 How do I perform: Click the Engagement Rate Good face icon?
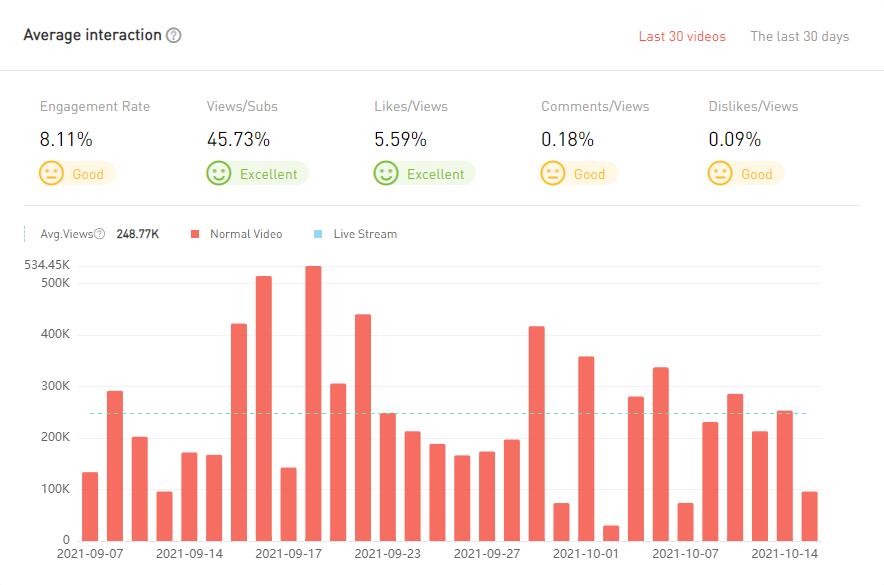pyautogui.click(x=52, y=174)
